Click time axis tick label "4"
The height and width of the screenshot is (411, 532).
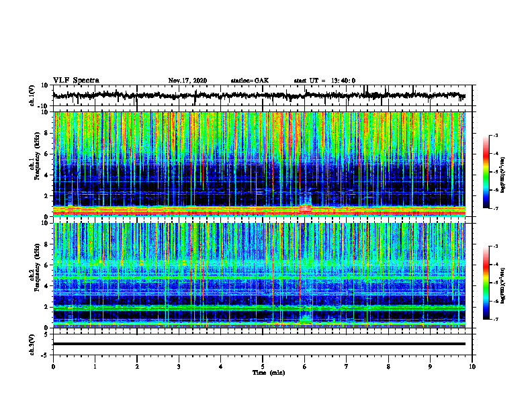(221, 367)
